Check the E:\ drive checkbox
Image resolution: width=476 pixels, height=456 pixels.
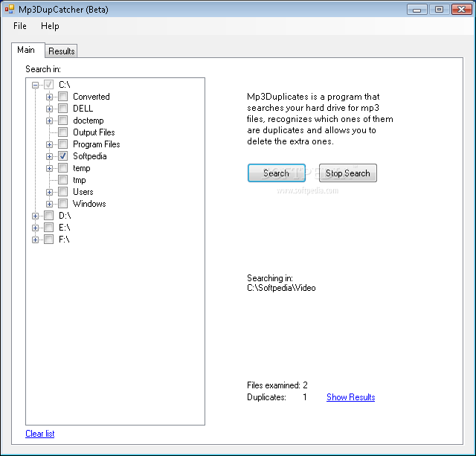point(48,228)
